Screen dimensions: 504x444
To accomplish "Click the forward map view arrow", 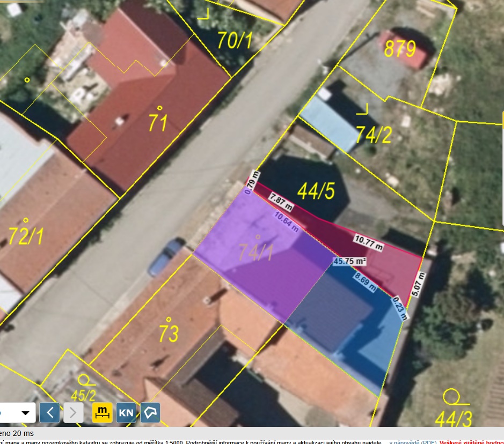I will pyautogui.click(x=74, y=413).
